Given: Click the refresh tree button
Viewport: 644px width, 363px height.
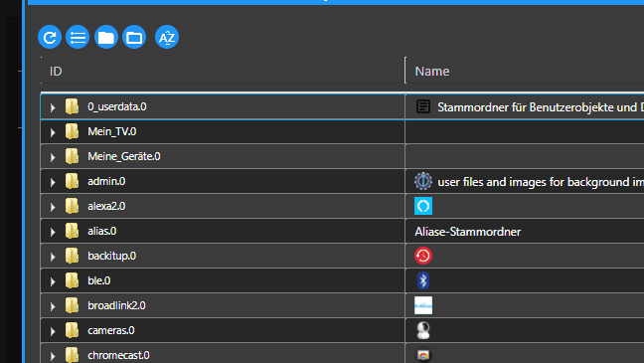Looking at the screenshot, I should coord(50,38).
